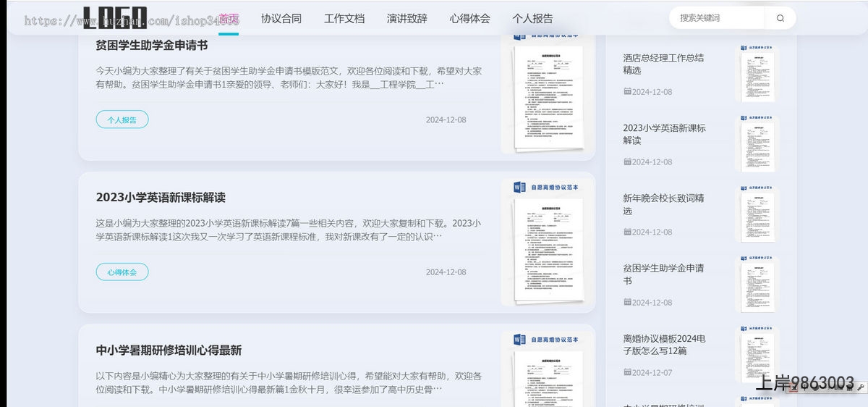
Task: Click the calendar icon beside sidebar date 2024-12-07
Action: pos(627,372)
